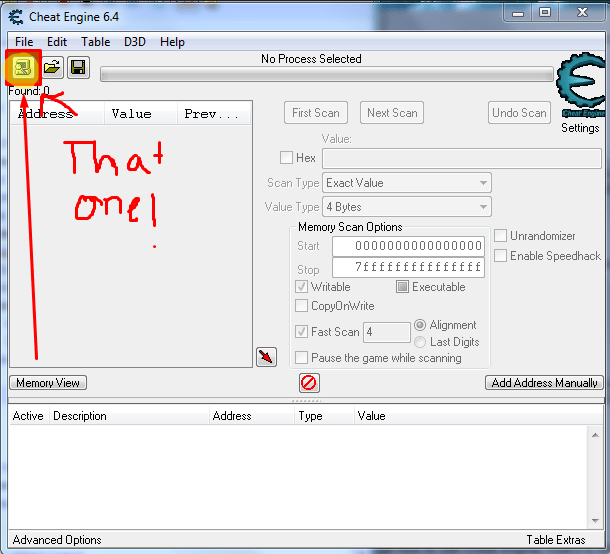
Task: Click the red clear list icon
Action: 309,383
